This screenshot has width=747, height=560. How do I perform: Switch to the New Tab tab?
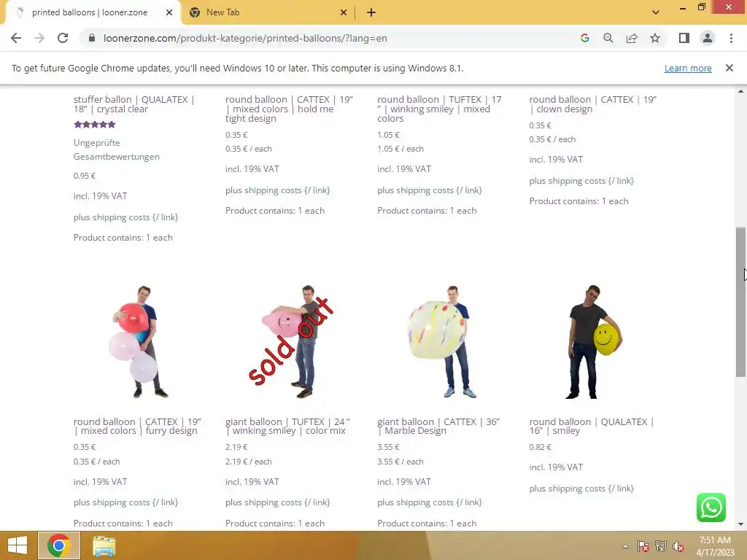click(267, 12)
